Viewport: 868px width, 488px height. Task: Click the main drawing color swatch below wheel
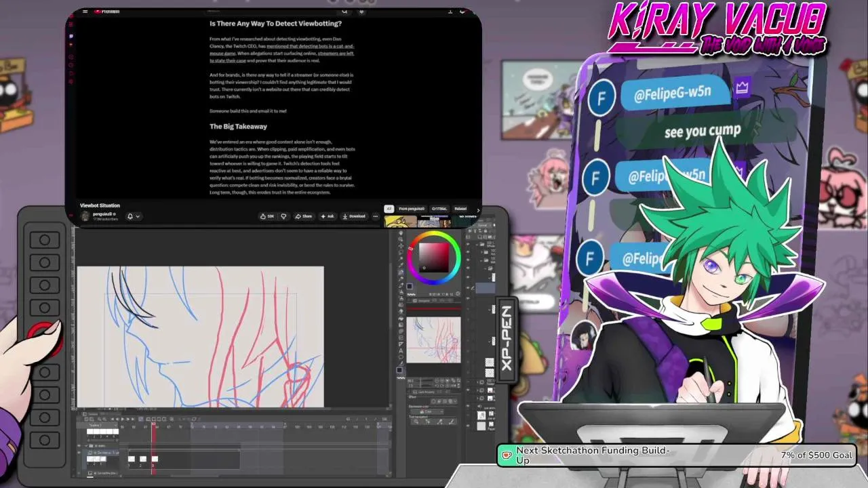pyautogui.click(x=409, y=286)
